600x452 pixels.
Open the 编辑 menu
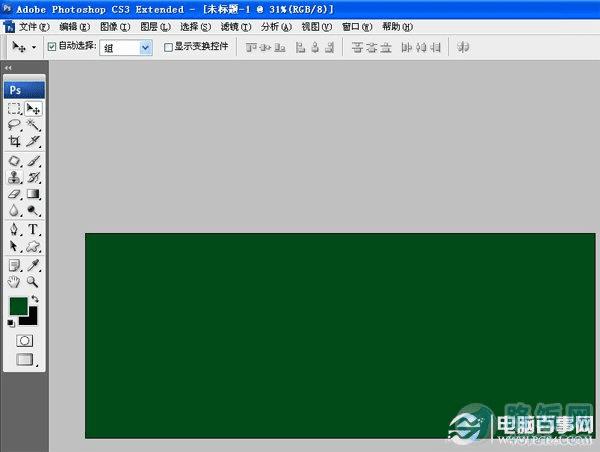75,27
